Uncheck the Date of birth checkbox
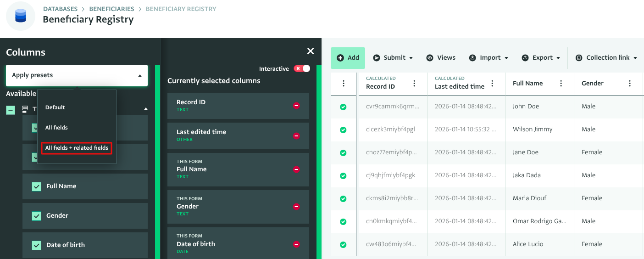This screenshot has width=644, height=259. 37,245
